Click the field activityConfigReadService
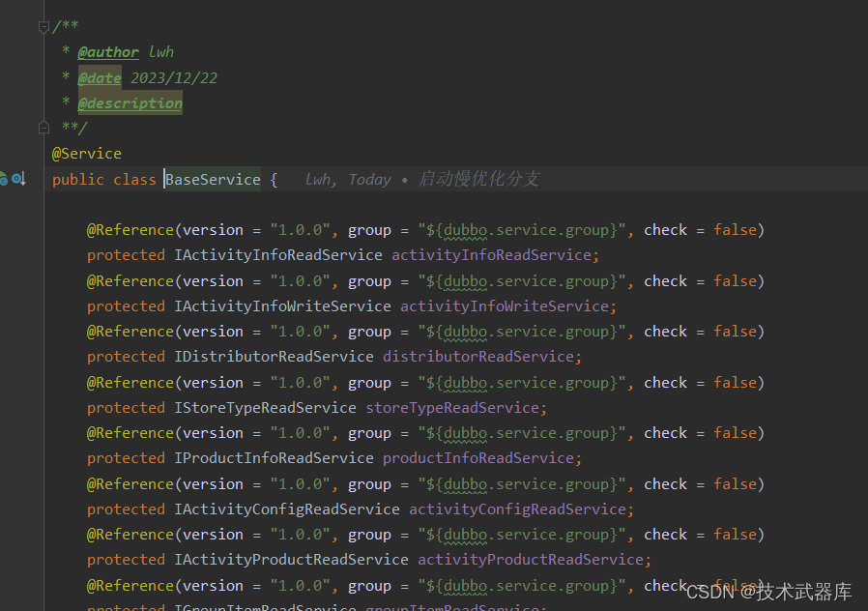Viewport: 868px width, 611px height. pyautogui.click(x=517, y=509)
